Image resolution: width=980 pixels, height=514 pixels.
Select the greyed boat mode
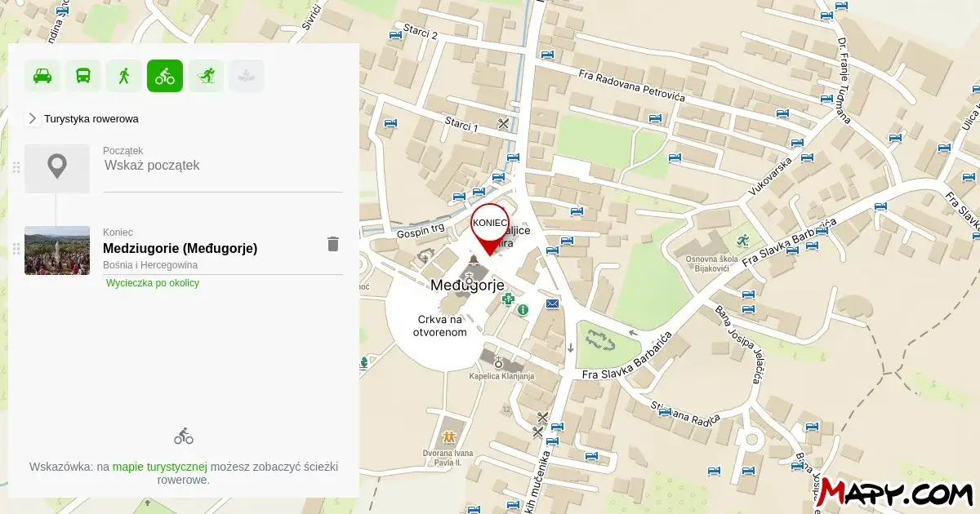[x=247, y=76]
